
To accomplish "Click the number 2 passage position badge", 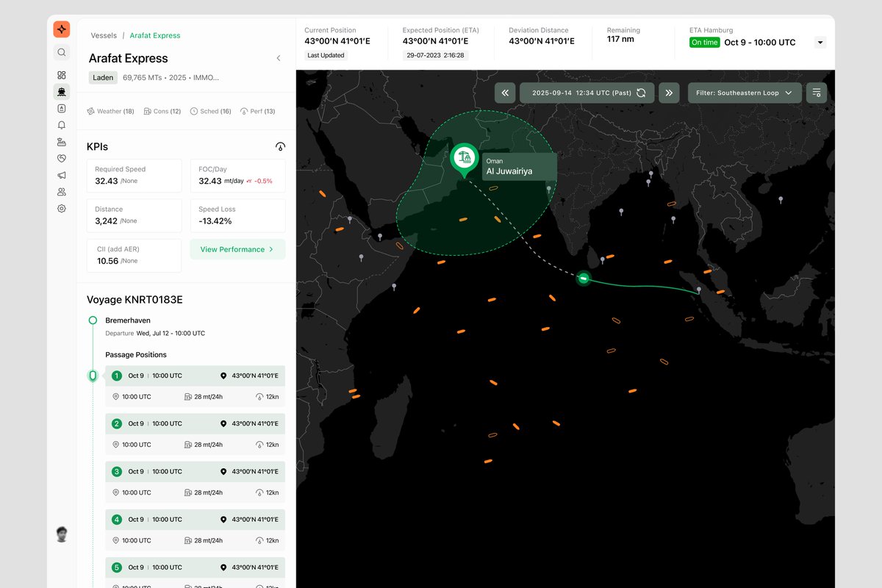I will [x=116, y=423].
